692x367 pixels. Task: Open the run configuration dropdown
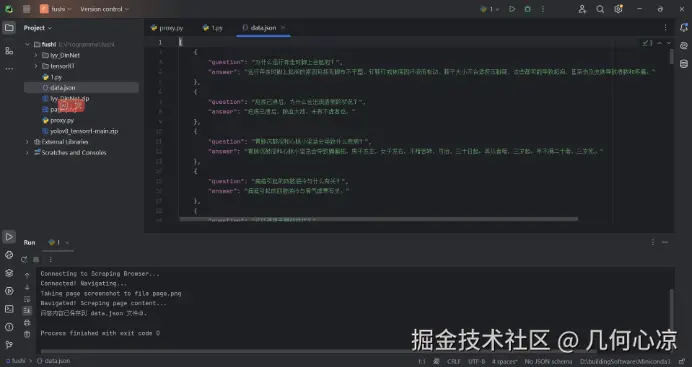click(x=489, y=9)
